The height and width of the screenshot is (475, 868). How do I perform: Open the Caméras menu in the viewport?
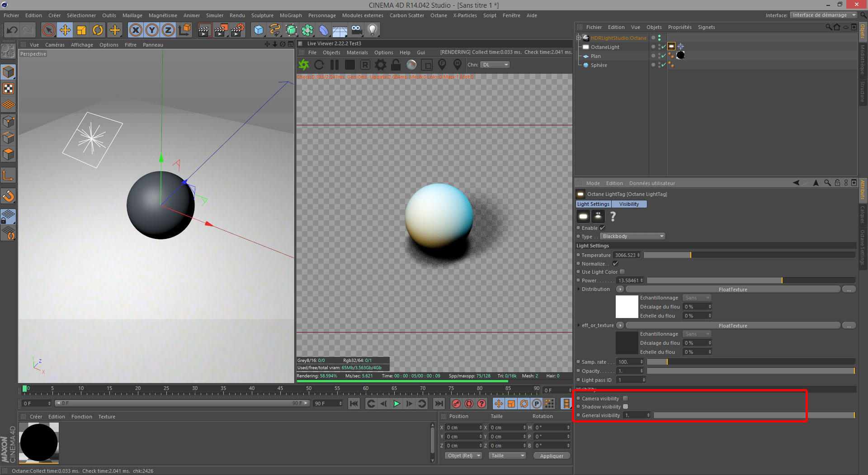tap(55, 45)
